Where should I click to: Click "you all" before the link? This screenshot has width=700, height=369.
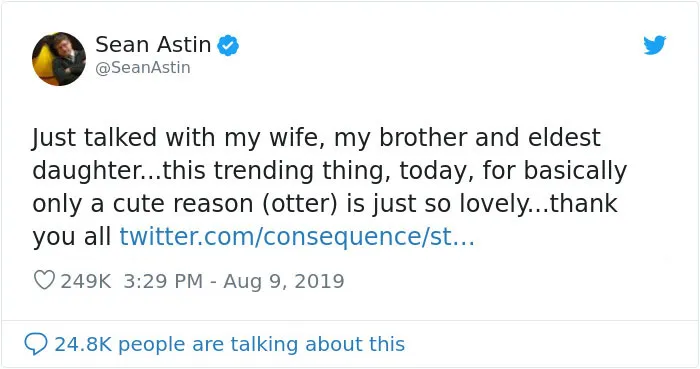tap(72, 237)
